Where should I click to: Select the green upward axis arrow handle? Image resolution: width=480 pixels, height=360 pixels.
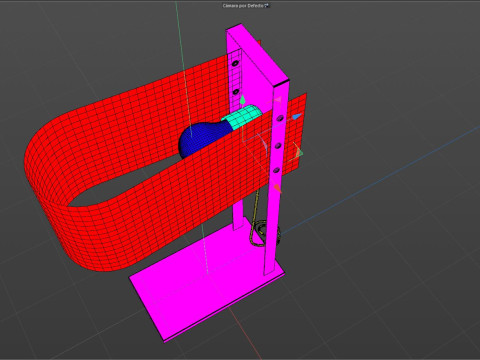coord(242,99)
